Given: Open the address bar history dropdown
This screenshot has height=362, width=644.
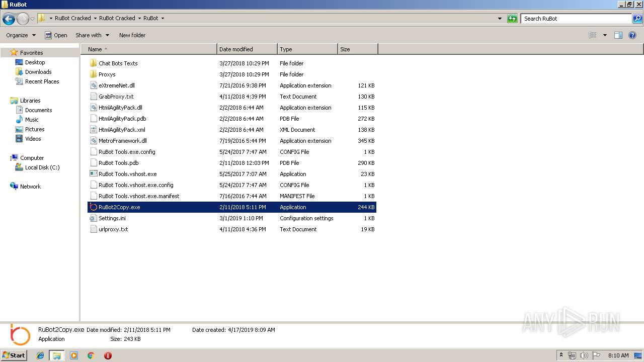Looking at the screenshot, I should (500, 19).
